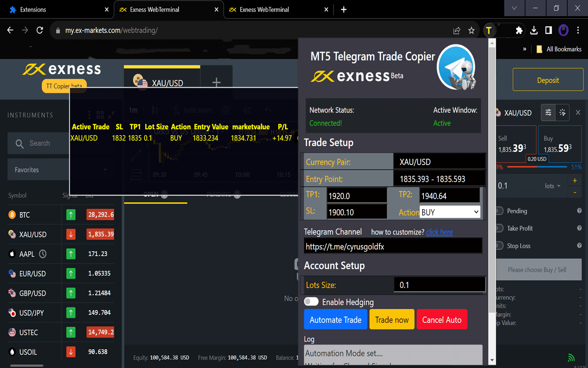588x368 pixels.
Task: Click the Telegram robot logo
Action: pyautogui.click(x=456, y=67)
